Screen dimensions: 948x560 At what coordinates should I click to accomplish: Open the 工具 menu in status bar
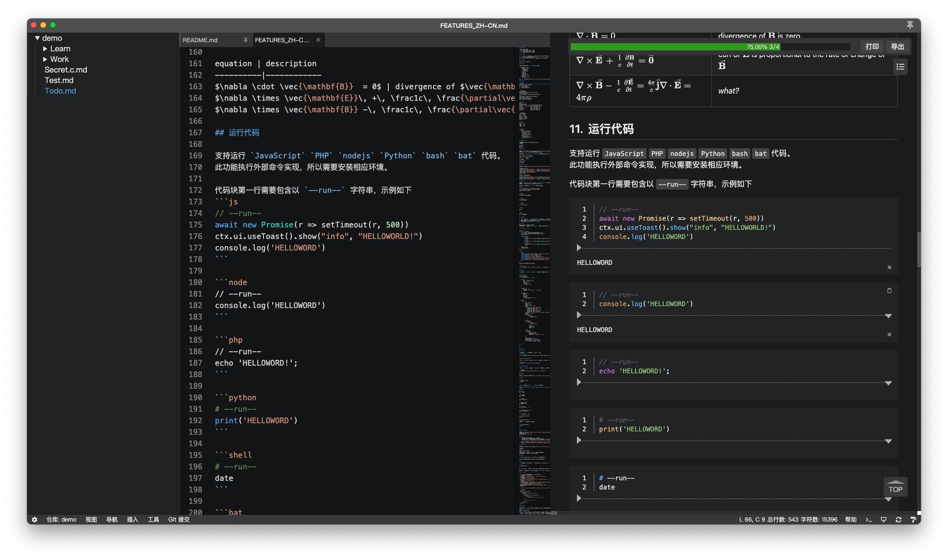coord(153,519)
